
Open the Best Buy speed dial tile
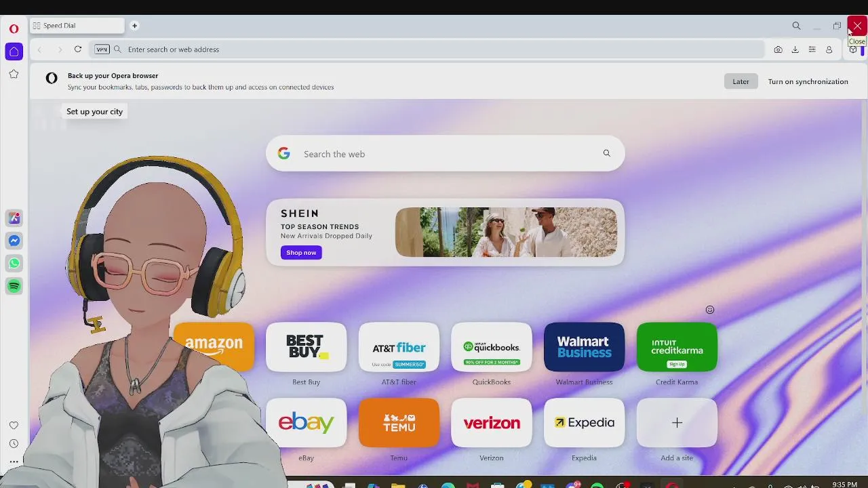306,347
